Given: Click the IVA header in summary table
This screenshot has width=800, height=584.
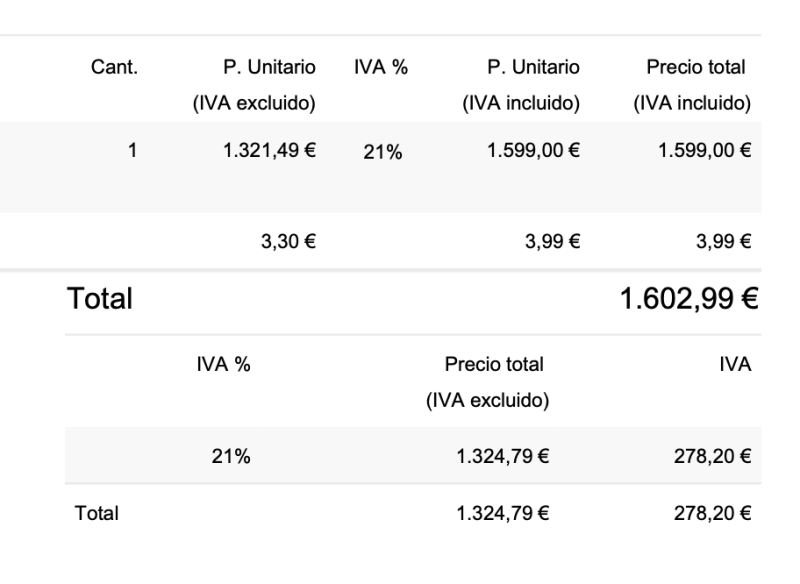Looking at the screenshot, I should tap(735, 365).
